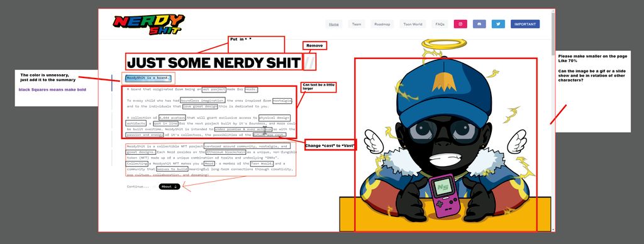This screenshot has width=644, height=244.
Task: Click the nerd character hero image
Action: 445,136
